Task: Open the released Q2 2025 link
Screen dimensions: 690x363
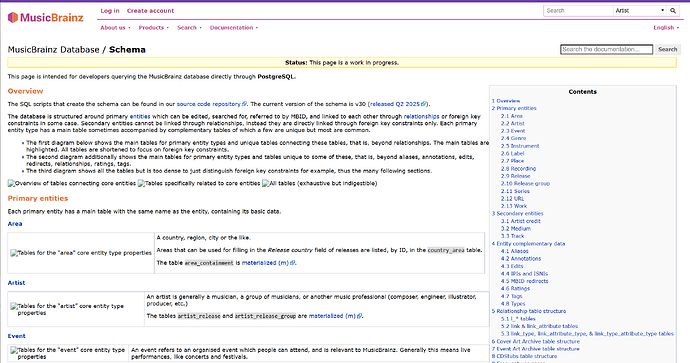Action: coord(398,104)
